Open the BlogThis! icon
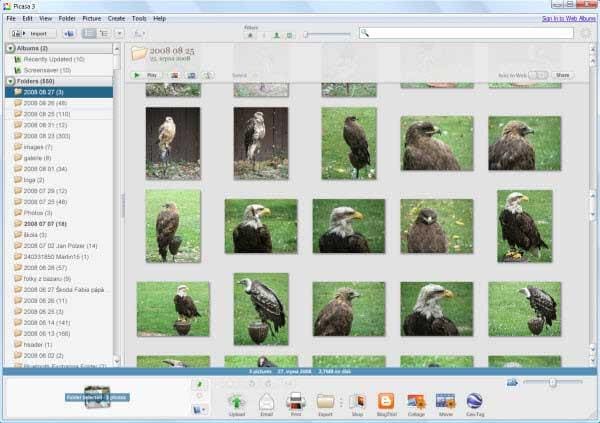Screen dimensions: 600x423 click(x=386, y=404)
